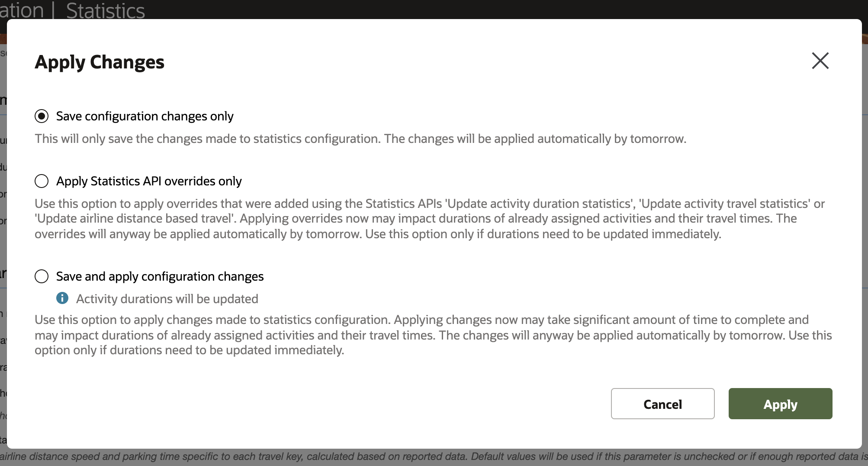Enable the 'Save and apply configuration changes' radio button

(x=42, y=276)
